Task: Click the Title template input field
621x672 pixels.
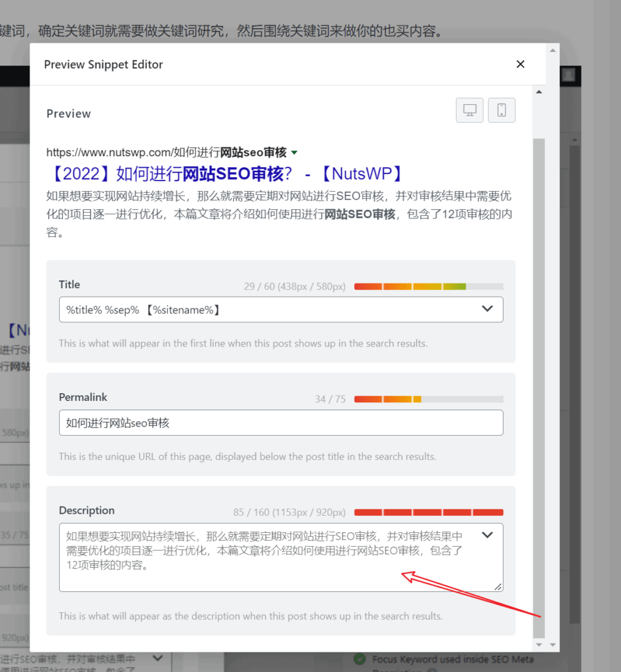Action: pyautogui.click(x=281, y=310)
